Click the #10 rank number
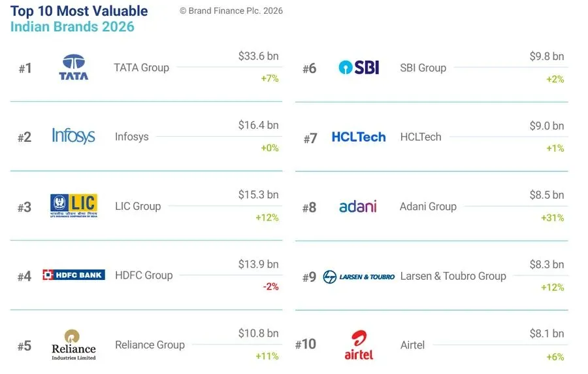 pos(306,344)
